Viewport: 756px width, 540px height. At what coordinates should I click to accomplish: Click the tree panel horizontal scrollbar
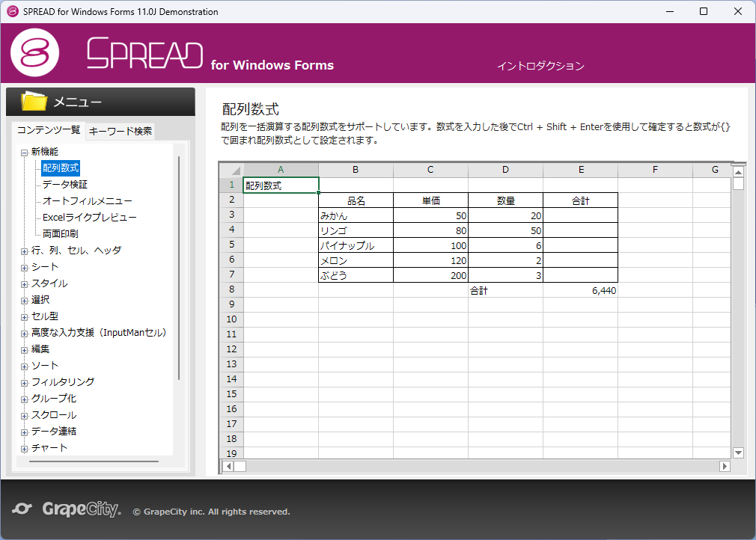tap(94, 461)
